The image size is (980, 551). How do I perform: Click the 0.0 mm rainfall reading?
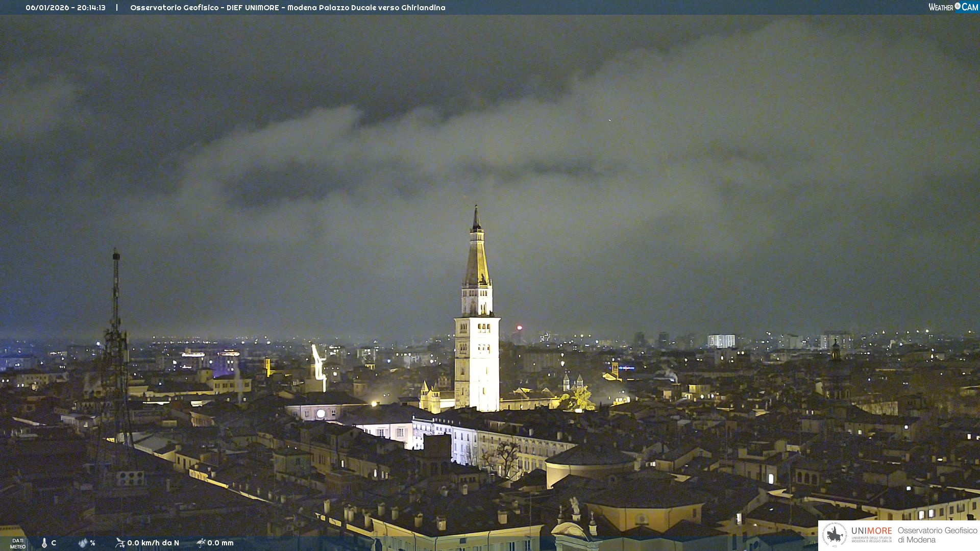[x=220, y=543]
